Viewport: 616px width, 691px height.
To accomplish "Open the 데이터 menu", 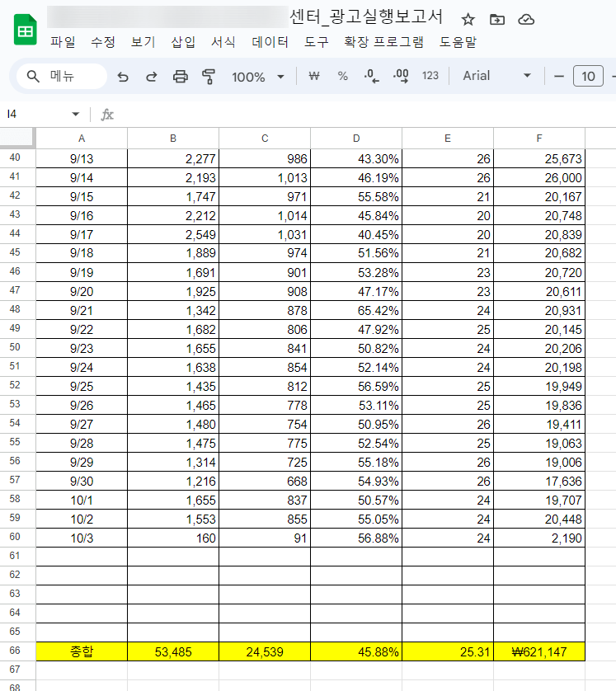I will tap(270, 42).
